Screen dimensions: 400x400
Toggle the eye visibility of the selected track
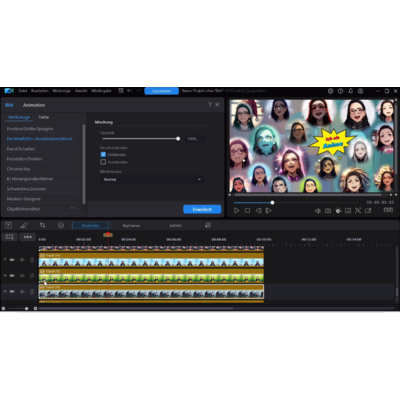[22, 291]
